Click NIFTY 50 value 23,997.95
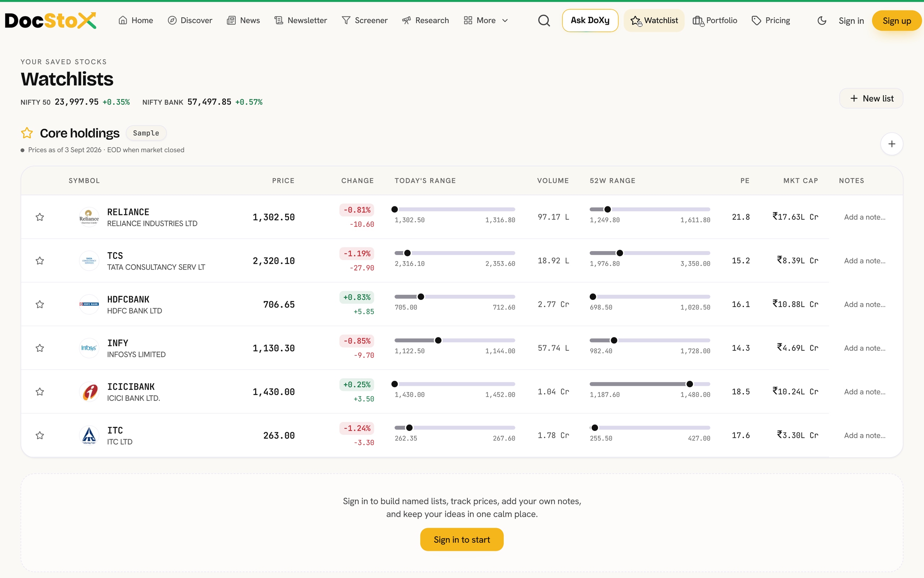 click(x=77, y=102)
